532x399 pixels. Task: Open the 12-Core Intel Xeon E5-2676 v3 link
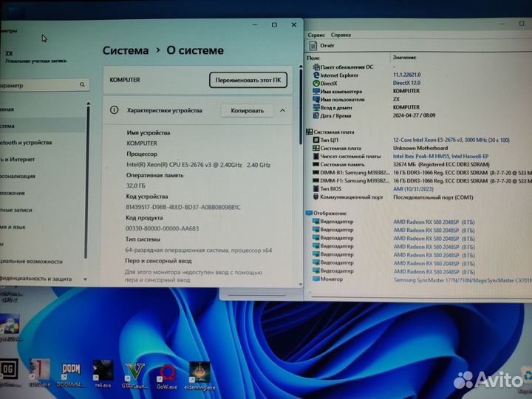[x=451, y=140]
